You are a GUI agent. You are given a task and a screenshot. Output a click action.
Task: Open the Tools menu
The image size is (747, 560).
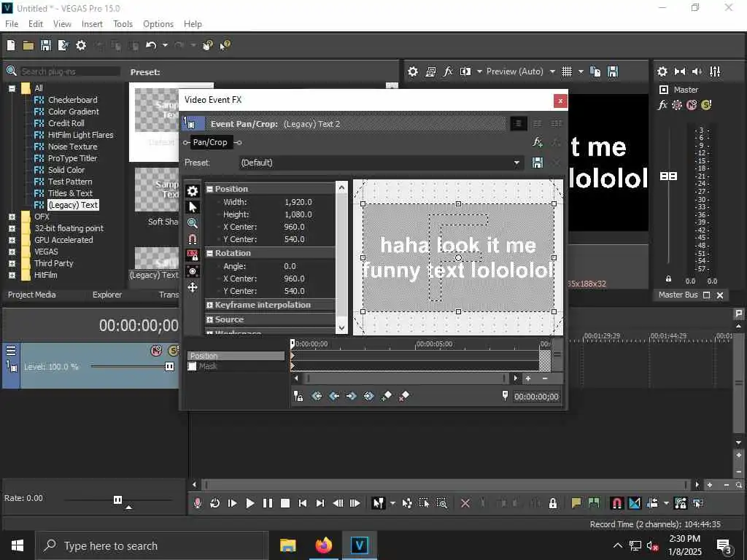point(123,24)
